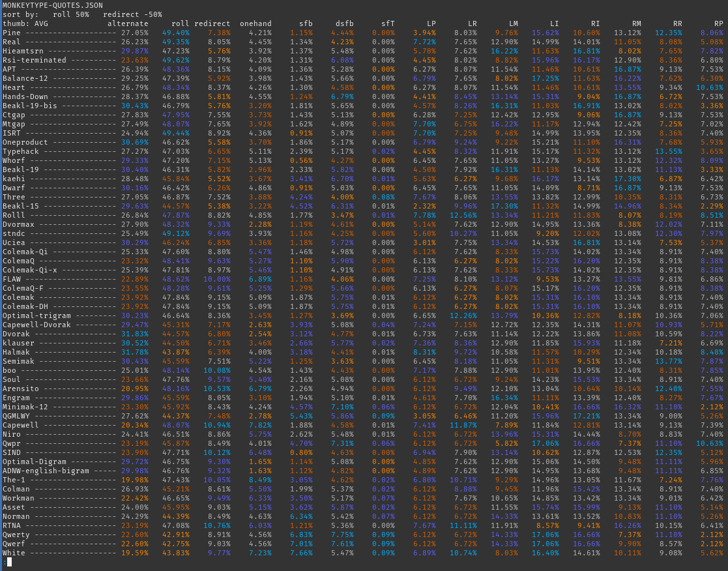728x571 pixels.
Task: Select Capewell's onehand value 7.82%
Action: (260, 425)
